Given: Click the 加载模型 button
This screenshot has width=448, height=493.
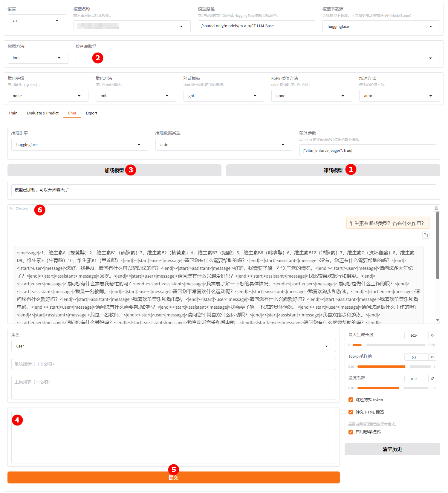Looking at the screenshot, I should [x=114, y=170].
